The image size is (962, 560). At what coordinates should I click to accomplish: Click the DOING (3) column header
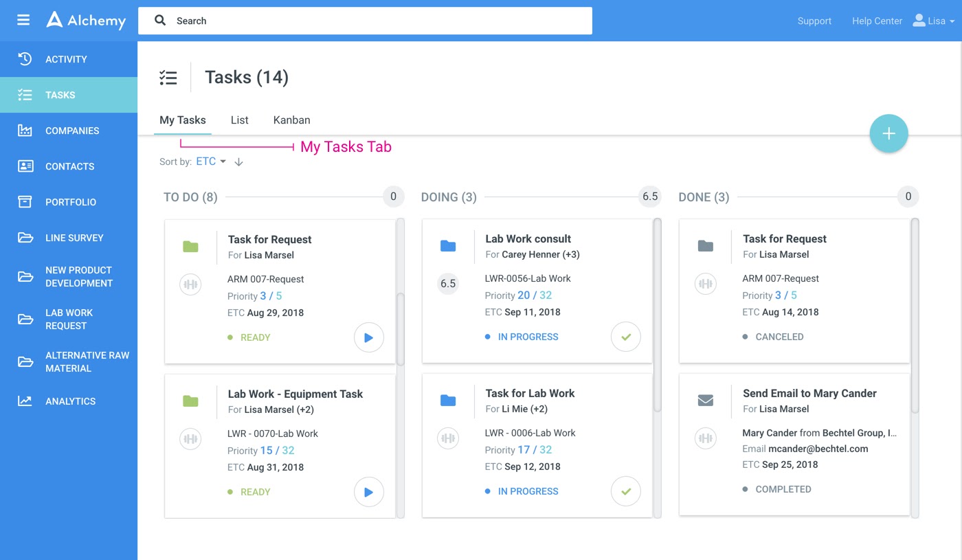coord(449,197)
